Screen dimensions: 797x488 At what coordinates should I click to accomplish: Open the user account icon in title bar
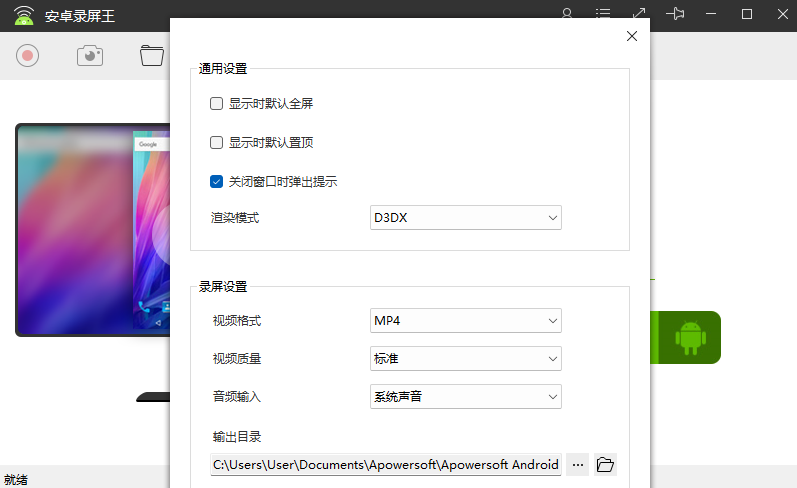[x=567, y=14]
